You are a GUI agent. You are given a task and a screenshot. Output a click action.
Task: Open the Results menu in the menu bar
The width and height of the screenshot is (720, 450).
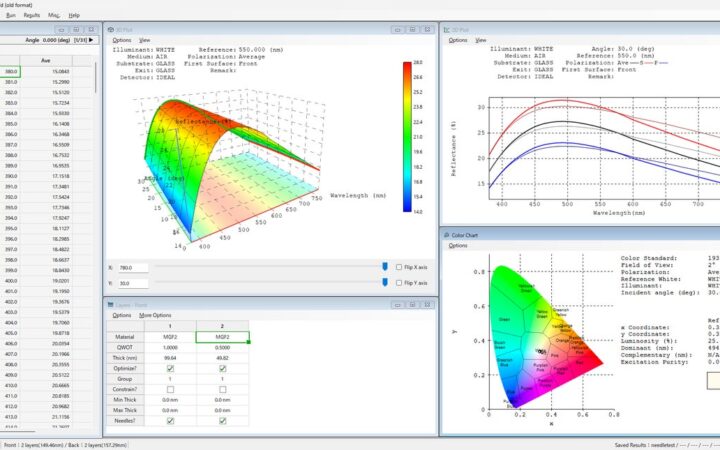pyautogui.click(x=32, y=15)
